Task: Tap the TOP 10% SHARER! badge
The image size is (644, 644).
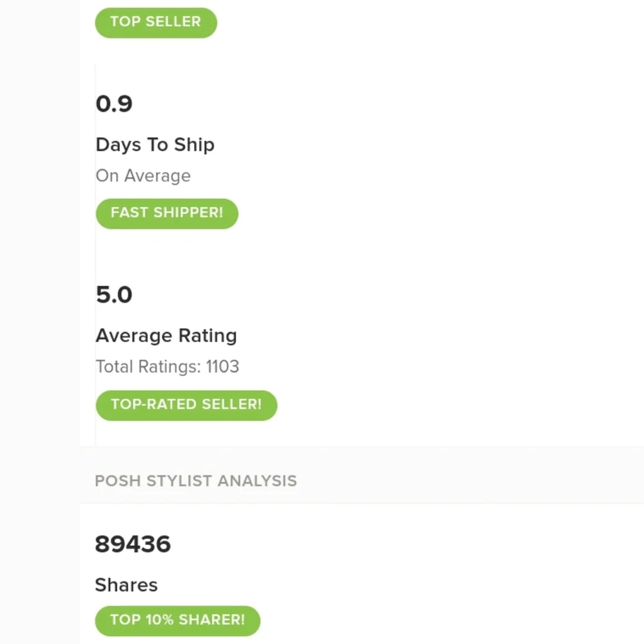Action: tap(177, 620)
